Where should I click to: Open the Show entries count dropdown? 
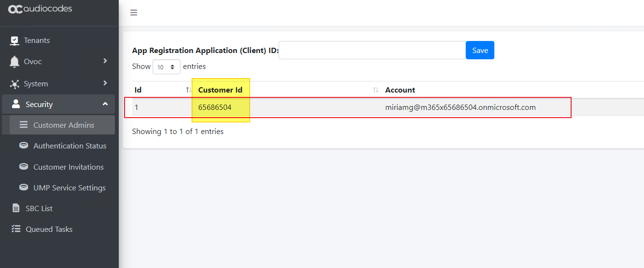pyautogui.click(x=167, y=67)
